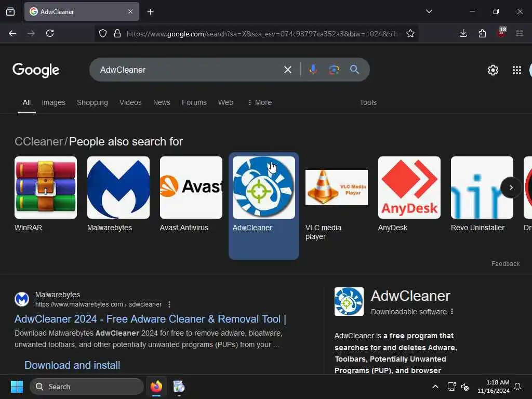Switch to the Forums results tab
Image resolution: width=532 pixels, height=399 pixels.
point(194,102)
